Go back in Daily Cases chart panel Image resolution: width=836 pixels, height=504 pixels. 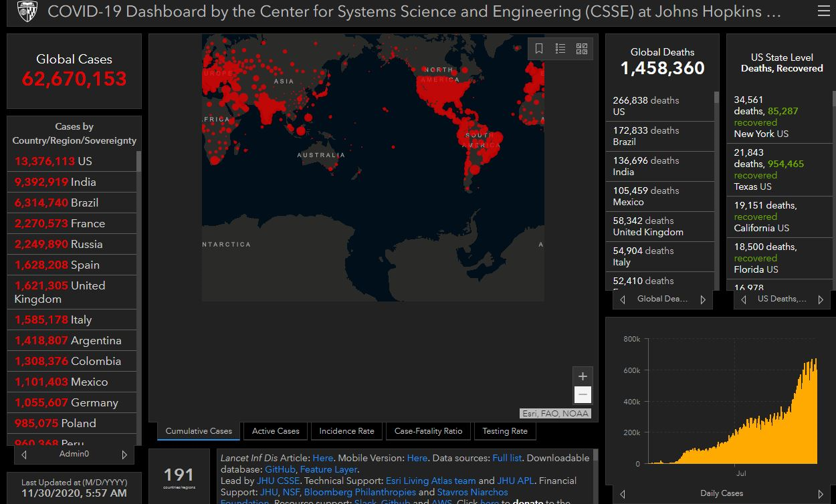(x=623, y=494)
